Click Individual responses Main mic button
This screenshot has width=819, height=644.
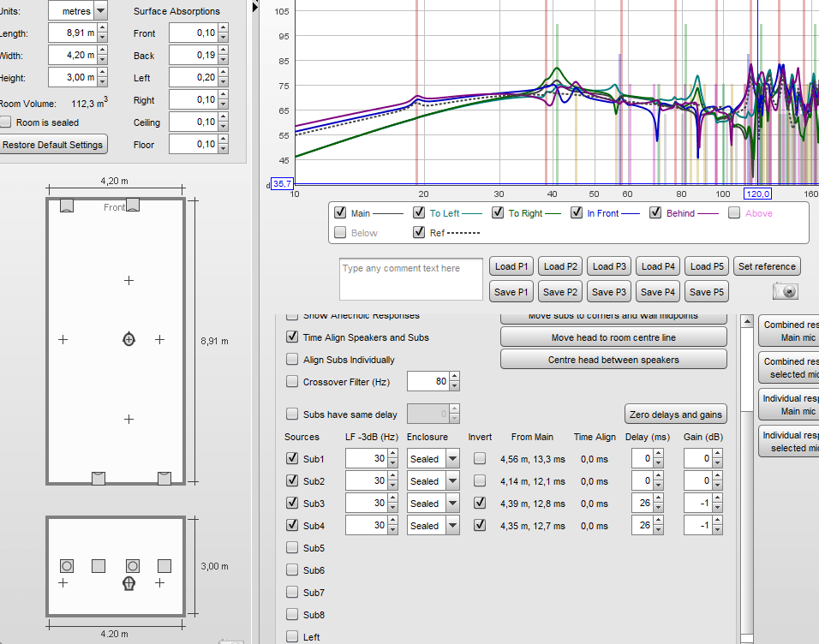(789, 405)
